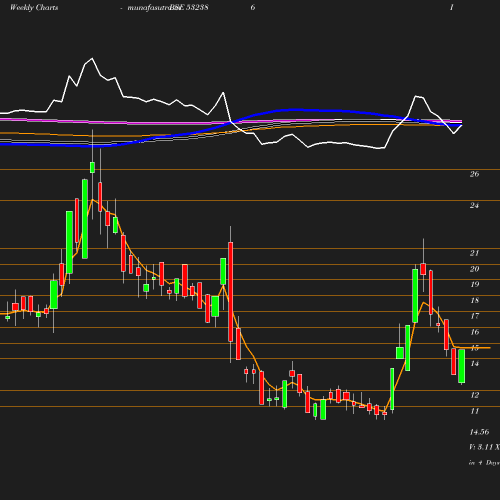
Task: Click the 'BSE 53238' symbol label
Action: coord(189,7)
